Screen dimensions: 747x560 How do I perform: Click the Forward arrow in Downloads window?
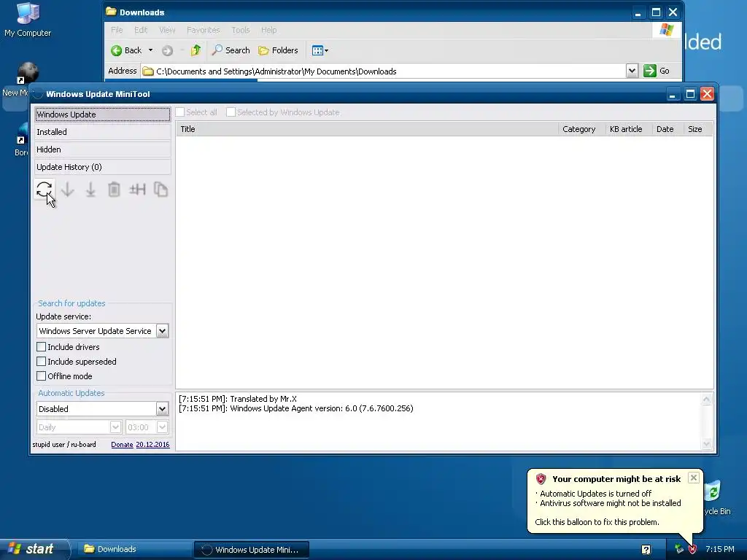point(167,50)
